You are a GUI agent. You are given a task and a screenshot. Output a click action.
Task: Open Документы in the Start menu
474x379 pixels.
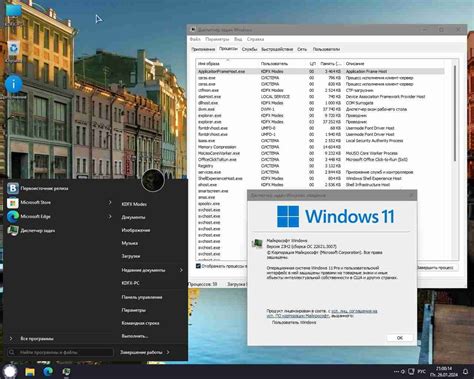click(133, 217)
